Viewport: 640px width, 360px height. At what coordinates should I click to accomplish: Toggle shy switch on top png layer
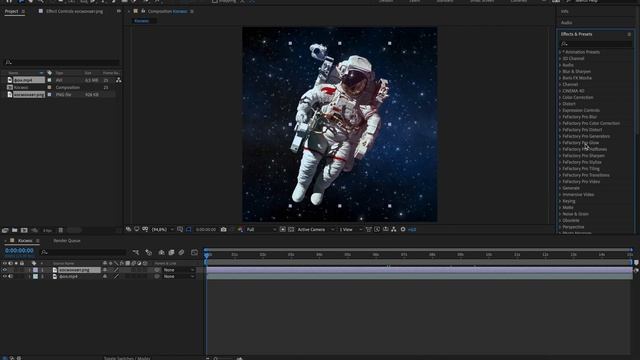[105, 270]
